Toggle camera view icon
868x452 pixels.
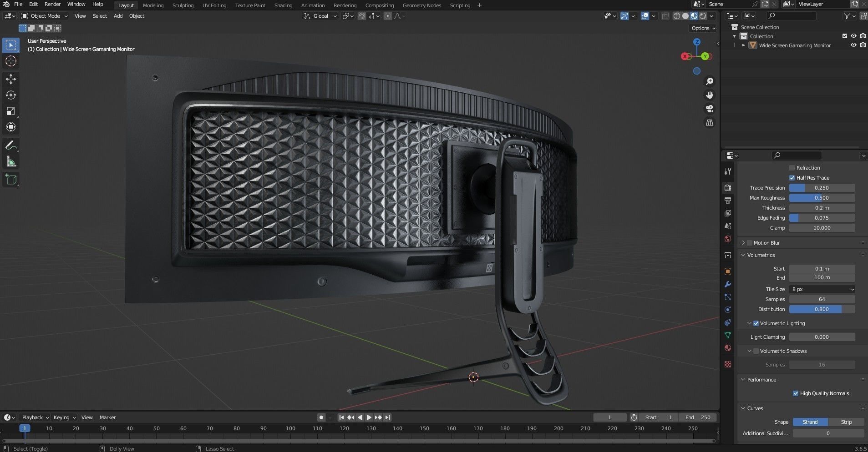tap(709, 109)
